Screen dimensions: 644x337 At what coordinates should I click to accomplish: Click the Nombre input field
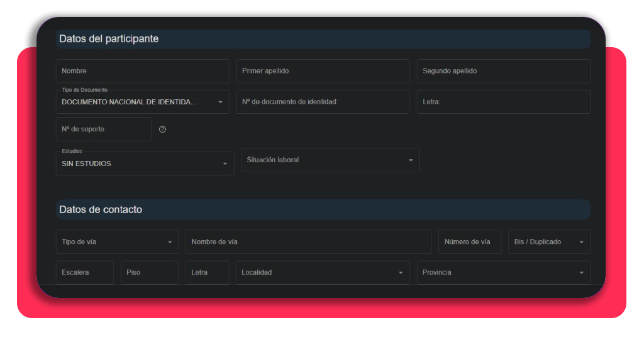143,71
